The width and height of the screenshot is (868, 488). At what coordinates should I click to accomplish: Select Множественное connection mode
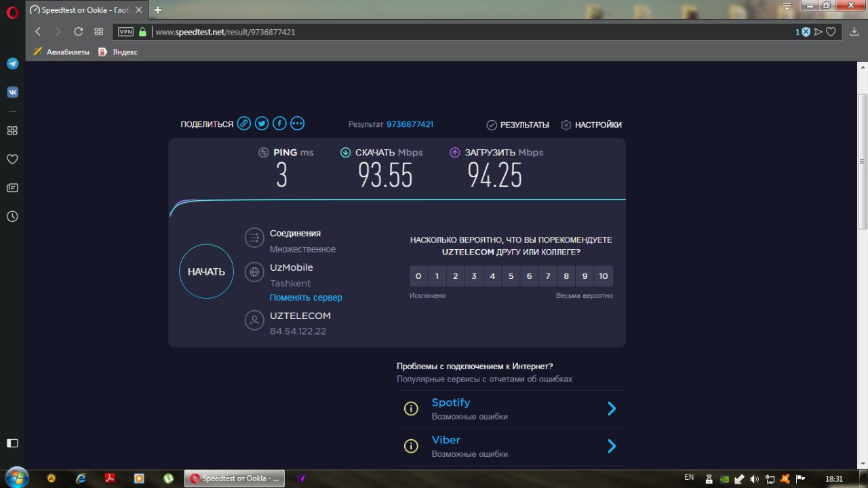click(x=302, y=249)
